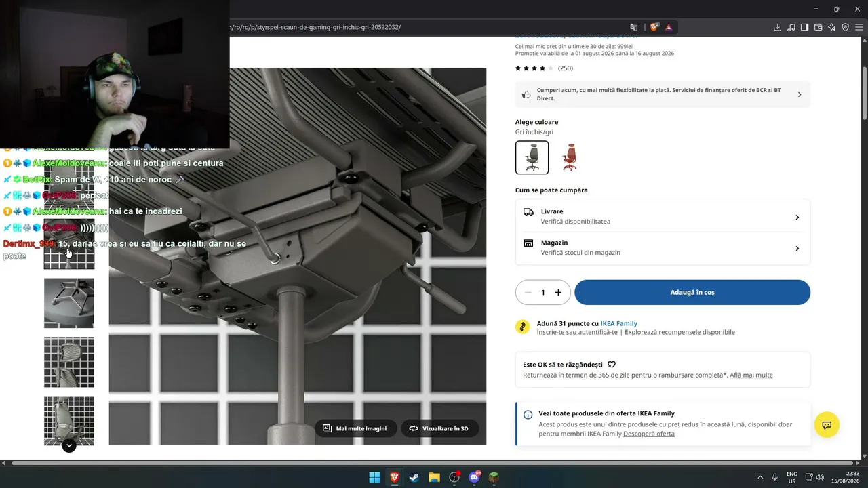
Task: Click the info icon beside IKEA Family offer
Action: (x=528, y=415)
